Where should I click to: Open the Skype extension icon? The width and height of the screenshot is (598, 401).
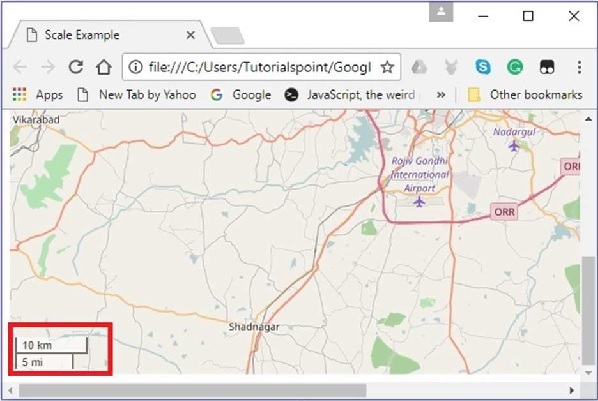pos(483,67)
